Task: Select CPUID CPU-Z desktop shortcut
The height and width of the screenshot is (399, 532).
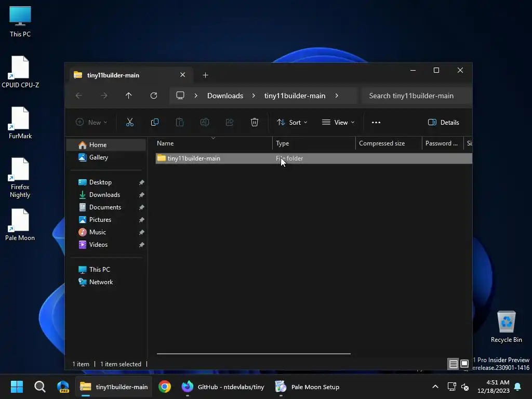Action: tap(20, 72)
